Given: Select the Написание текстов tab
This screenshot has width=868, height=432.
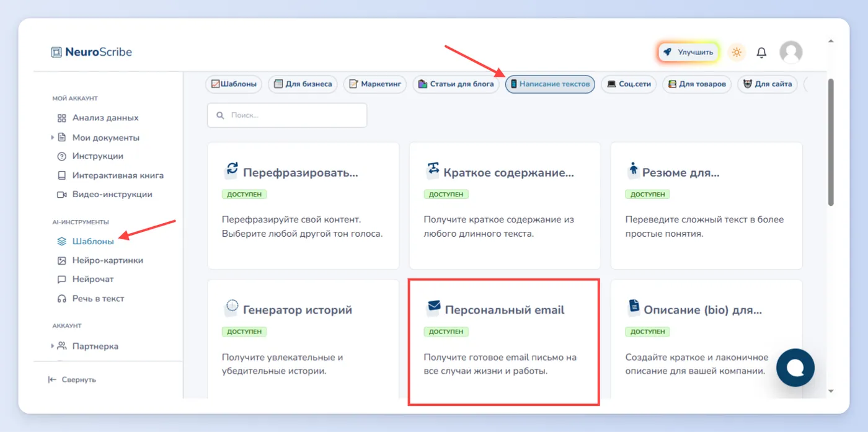Looking at the screenshot, I should tap(550, 84).
